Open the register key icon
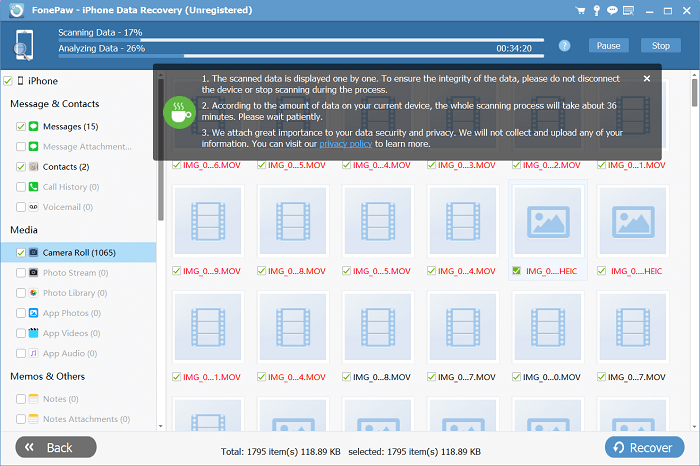This screenshot has width=700, height=466. 596,10
